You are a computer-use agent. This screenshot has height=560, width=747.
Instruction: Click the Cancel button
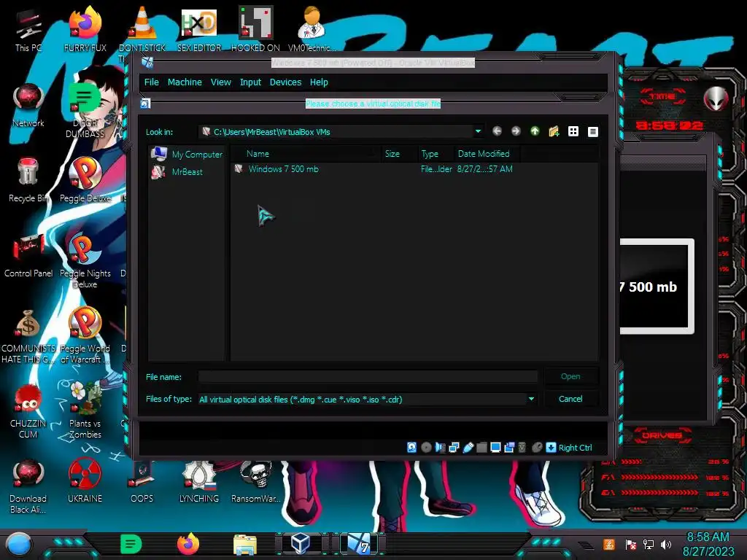570,399
